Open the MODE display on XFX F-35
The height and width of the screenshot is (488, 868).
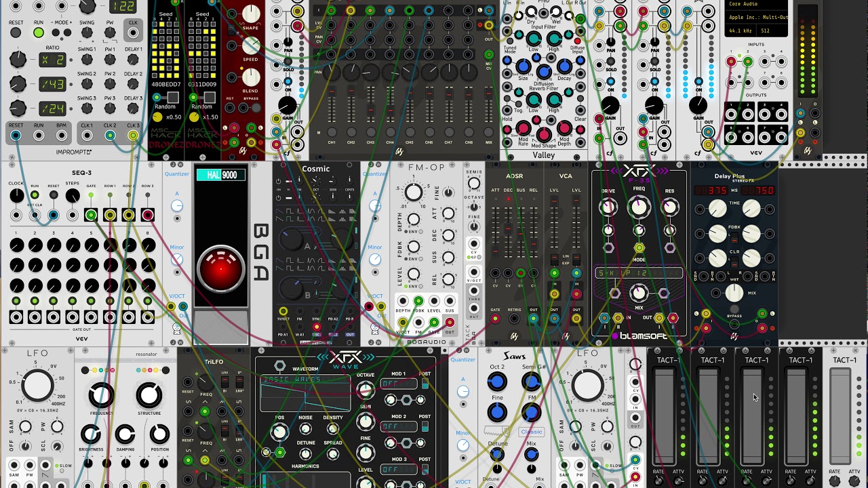638,273
